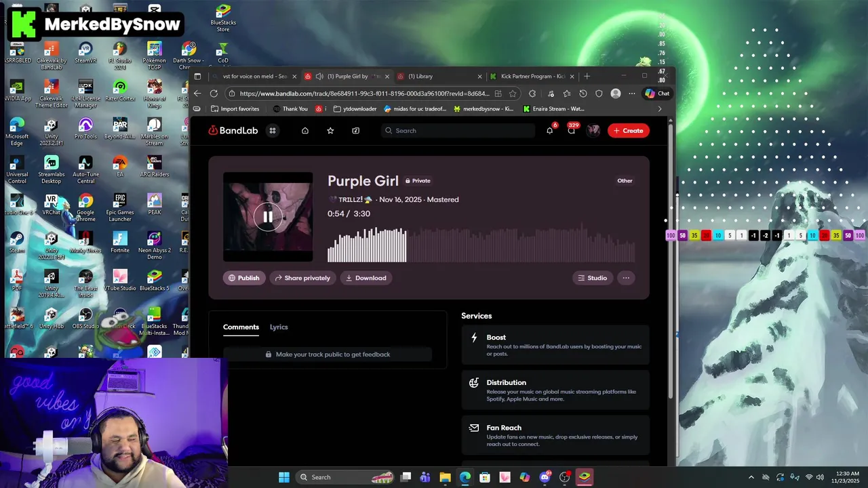This screenshot has width=868, height=488.
Task: Switch to the Lyrics tab
Action: (279, 327)
